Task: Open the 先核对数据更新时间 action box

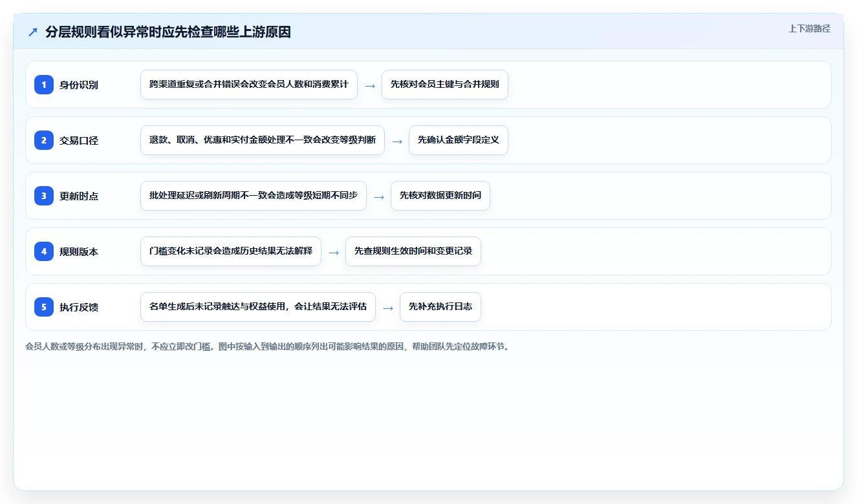Action: point(440,196)
